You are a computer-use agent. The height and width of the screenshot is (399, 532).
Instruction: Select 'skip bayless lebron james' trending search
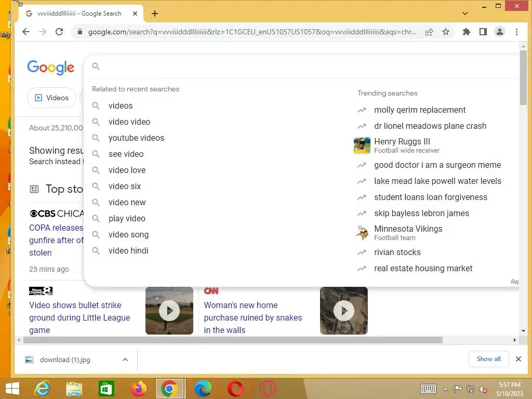click(421, 214)
